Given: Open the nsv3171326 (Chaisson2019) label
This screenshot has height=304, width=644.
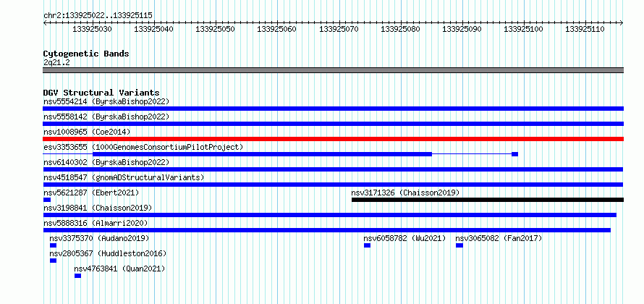Looking at the screenshot, I should pos(405,193).
